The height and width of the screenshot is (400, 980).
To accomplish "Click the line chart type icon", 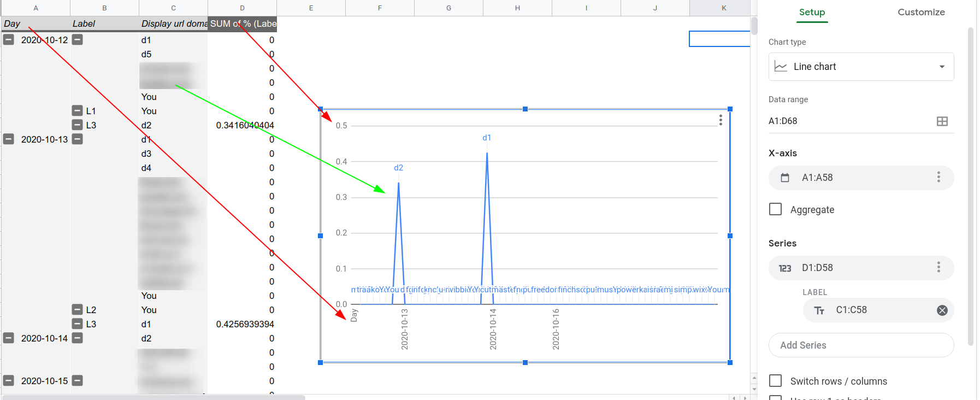I will pyautogui.click(x=781, y=67).
